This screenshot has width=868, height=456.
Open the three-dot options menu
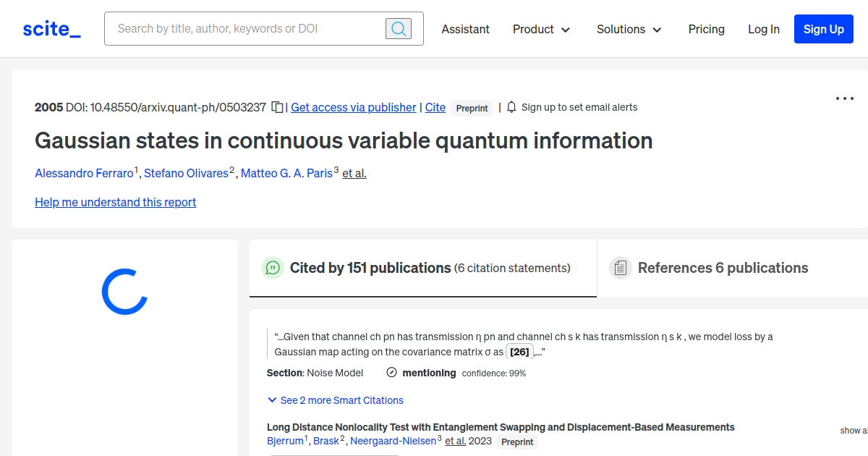844,98
